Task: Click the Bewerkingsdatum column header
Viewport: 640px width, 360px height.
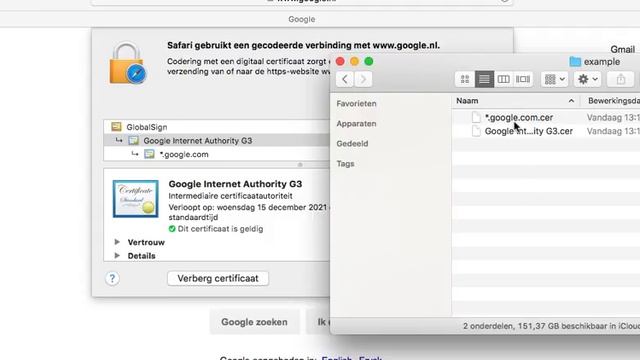Action: (x=613, y=101)
